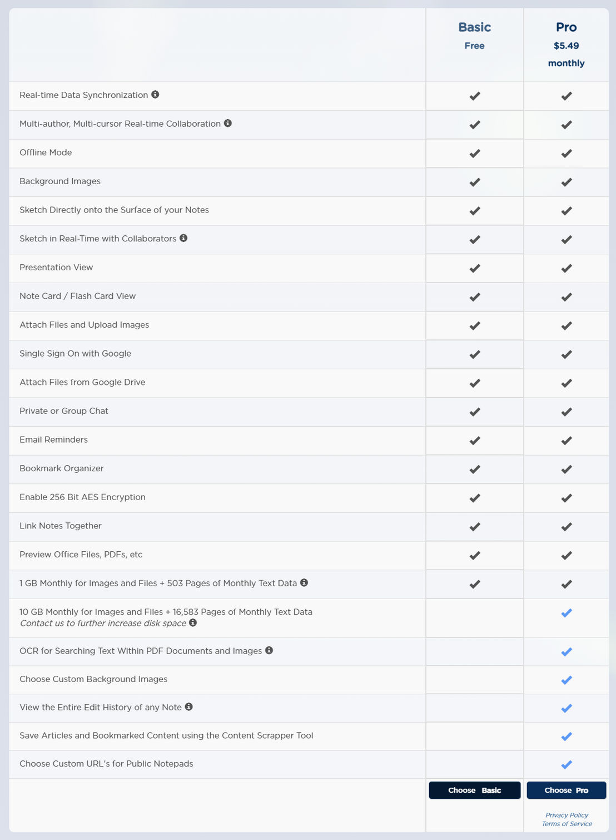
Task: Click 'Enable 256 Bit AES Encryption' text
Action: (x=82, y=497)
